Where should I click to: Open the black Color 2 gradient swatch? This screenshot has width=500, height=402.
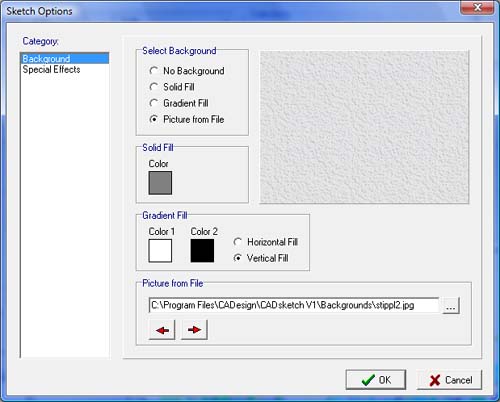tap(202, 251)
